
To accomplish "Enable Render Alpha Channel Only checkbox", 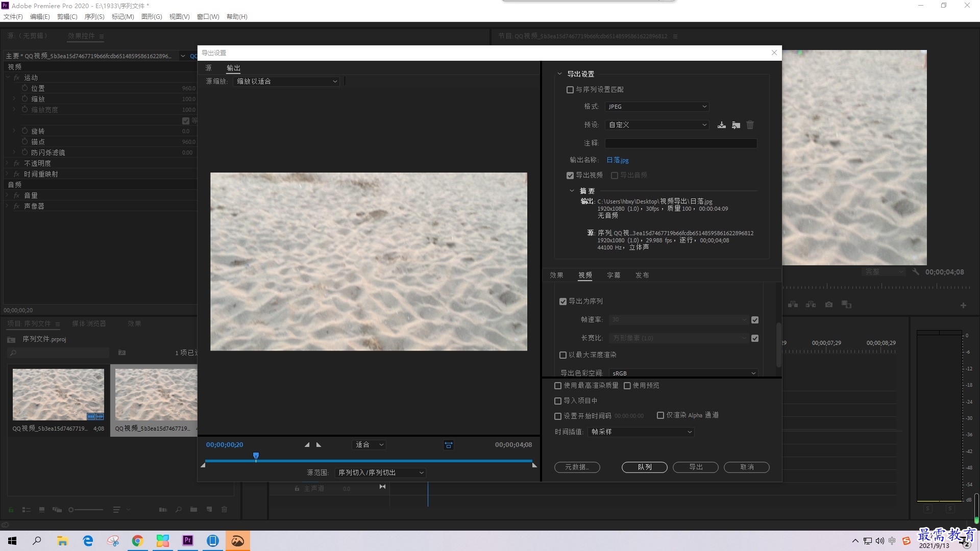I will click(x=660, y=415).
